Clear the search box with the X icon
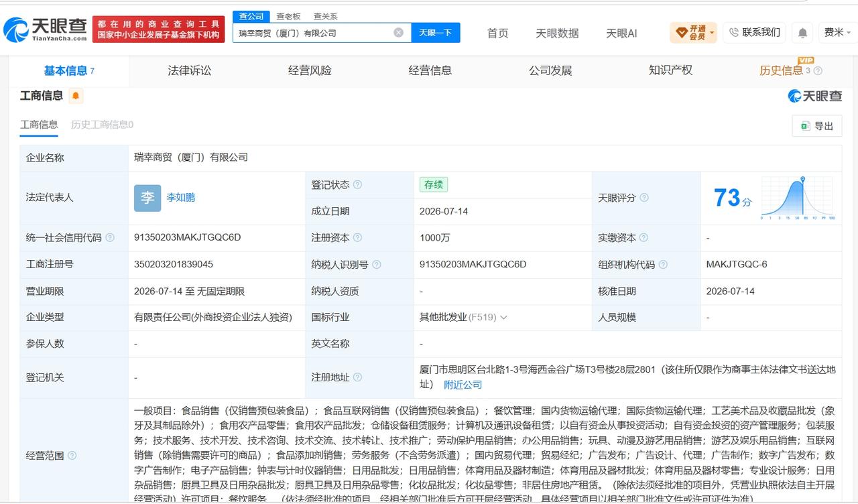The width and height of the screenshot is (858, 504). (x=398, y=32)
